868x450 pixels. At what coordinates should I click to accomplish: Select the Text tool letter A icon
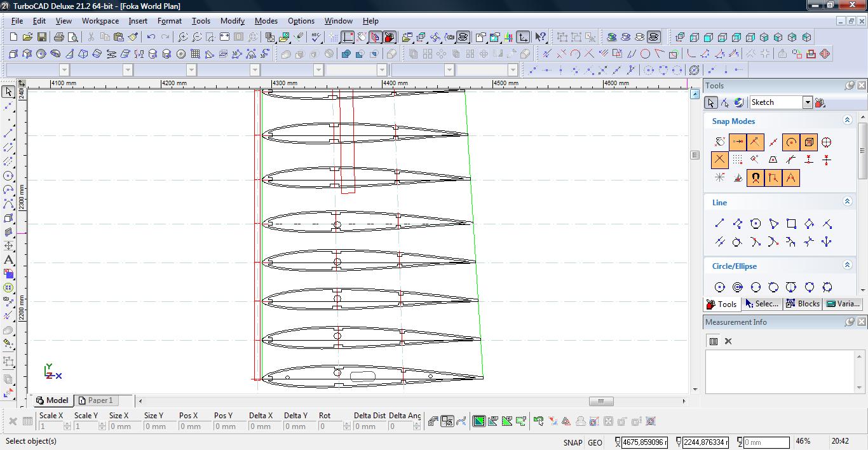(x=8, y=260)
